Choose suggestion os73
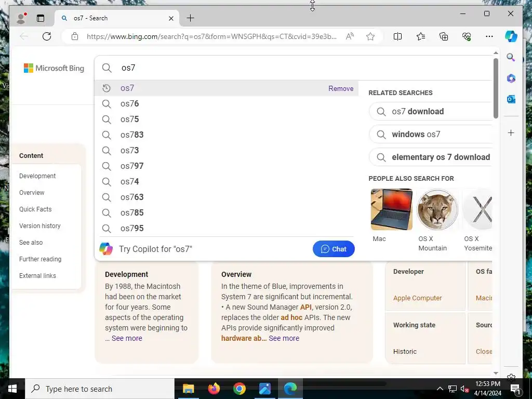The width and height of the screenshot is (532, 399). click(x=227, y=151)
